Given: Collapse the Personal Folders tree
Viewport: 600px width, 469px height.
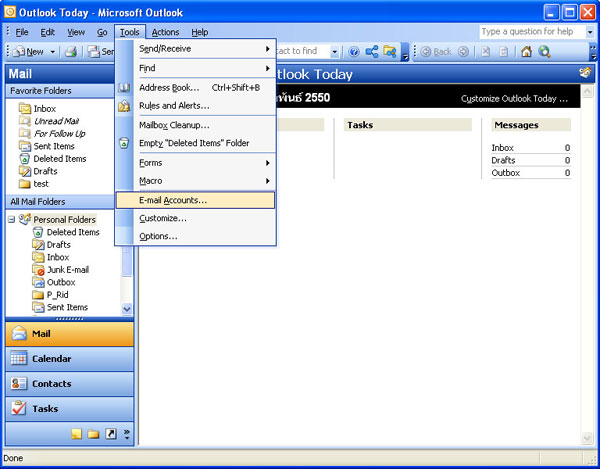Looking at the screenshot, I should [x=11, y=219].
